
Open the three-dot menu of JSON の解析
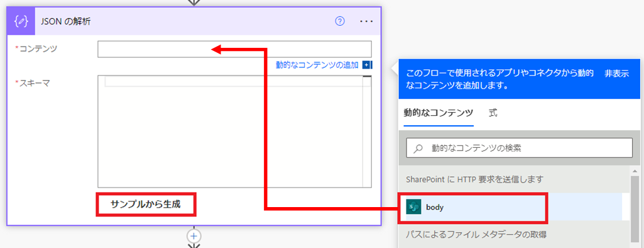tap(366, 21)
